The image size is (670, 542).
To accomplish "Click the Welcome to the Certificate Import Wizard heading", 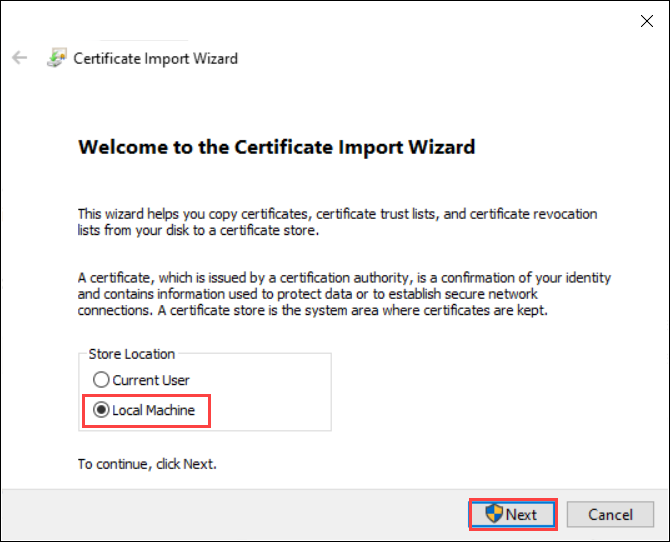I will (276, 147).
